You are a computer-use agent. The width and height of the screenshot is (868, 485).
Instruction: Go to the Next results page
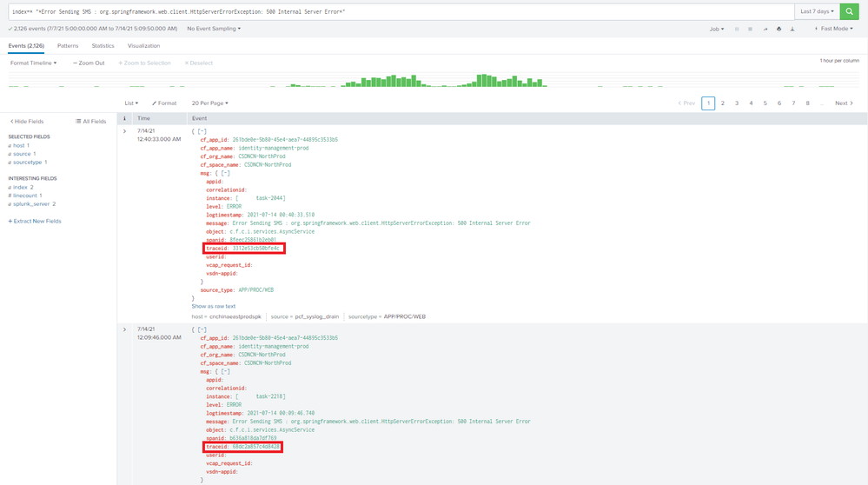[x=843, y=103]
